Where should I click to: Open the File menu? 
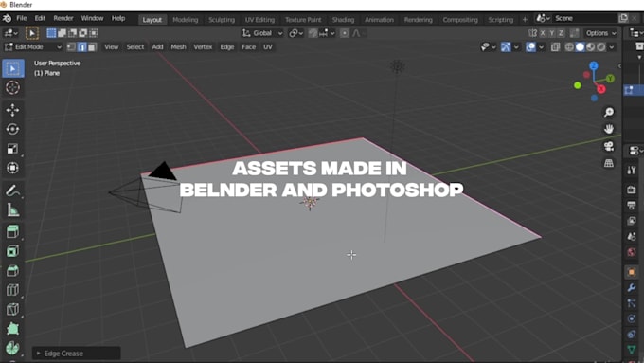coord(22,19)
